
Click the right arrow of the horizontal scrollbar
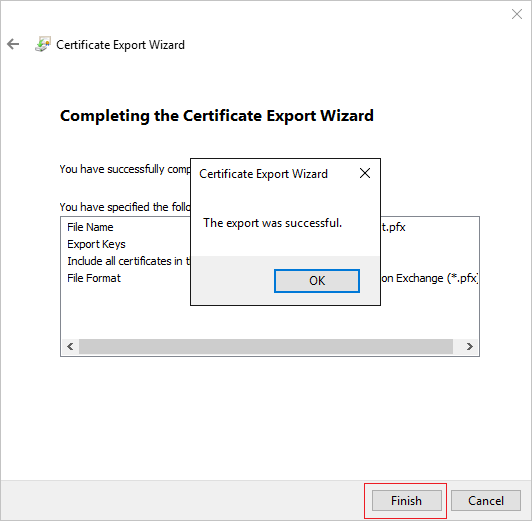tap(470, 346)
